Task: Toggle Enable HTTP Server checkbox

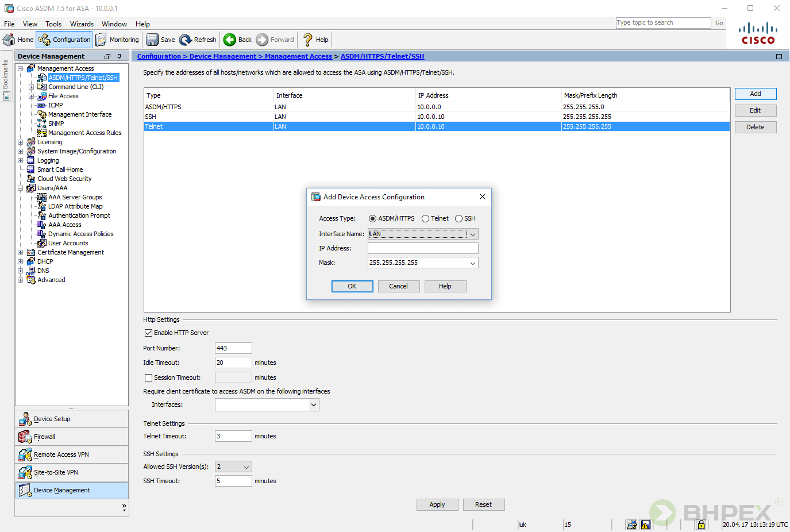Action: tap(148, 333)
